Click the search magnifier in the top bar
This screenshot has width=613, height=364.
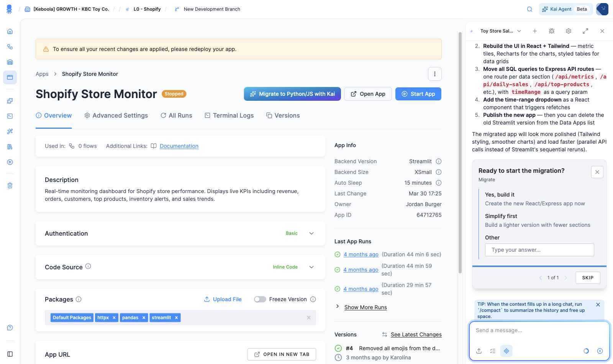pos(529,9)
